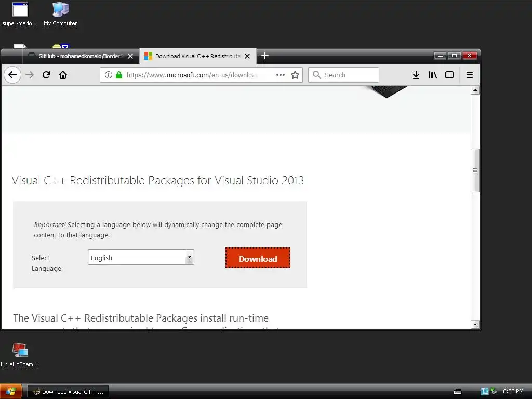532x399 pixels.
Task: Click the Download Visual C++ taskbar button
Action: tap(68, 392)
